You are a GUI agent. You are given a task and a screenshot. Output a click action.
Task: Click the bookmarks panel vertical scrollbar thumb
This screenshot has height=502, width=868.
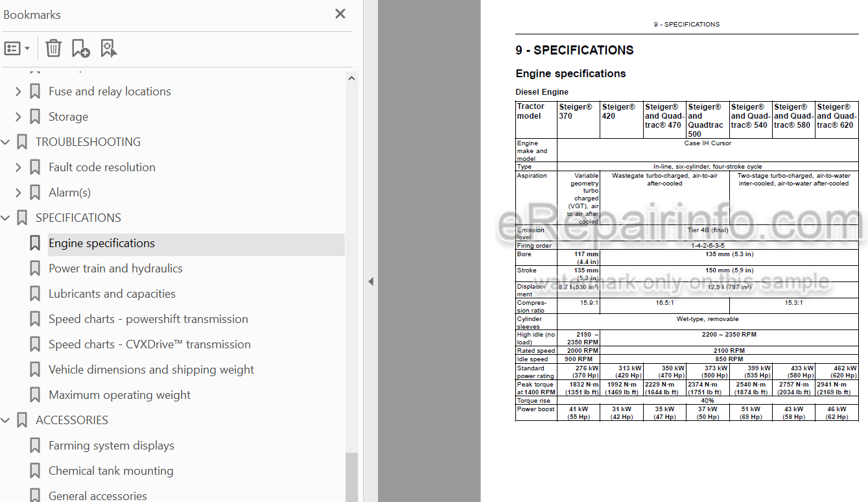pyautogui.click(x=352, y=477)
